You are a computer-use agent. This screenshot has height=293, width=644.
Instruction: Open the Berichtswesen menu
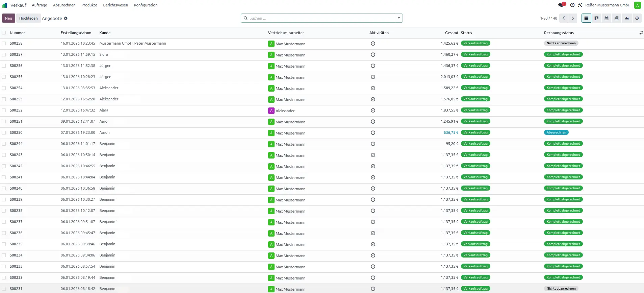point(115,5)
